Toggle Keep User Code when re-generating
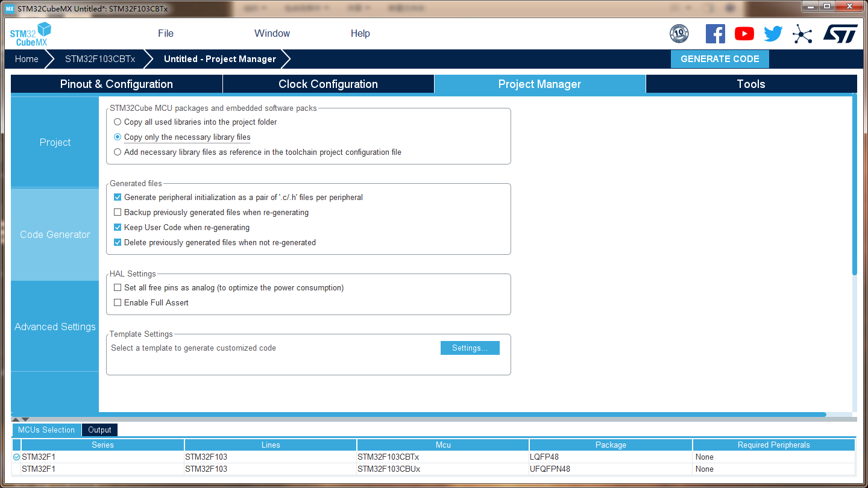 tap(118, 227)
